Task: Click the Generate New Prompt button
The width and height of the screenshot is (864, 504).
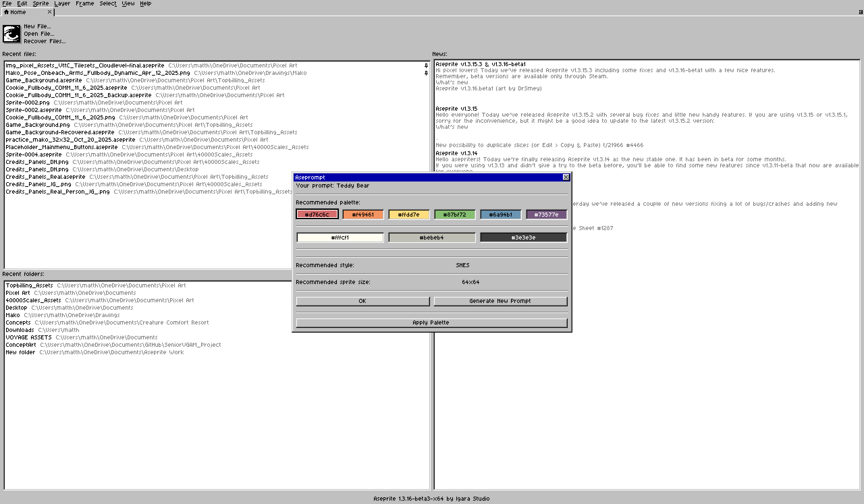Action: click(x=500, y=301)
